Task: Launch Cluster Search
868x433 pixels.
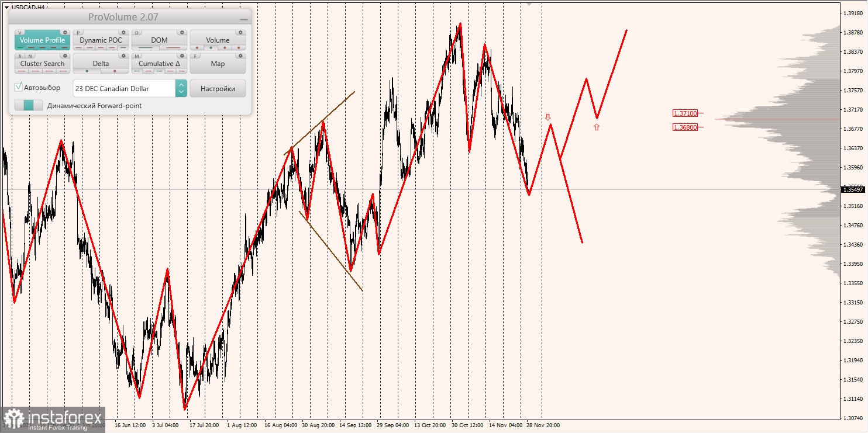Action: pos(42,63)
